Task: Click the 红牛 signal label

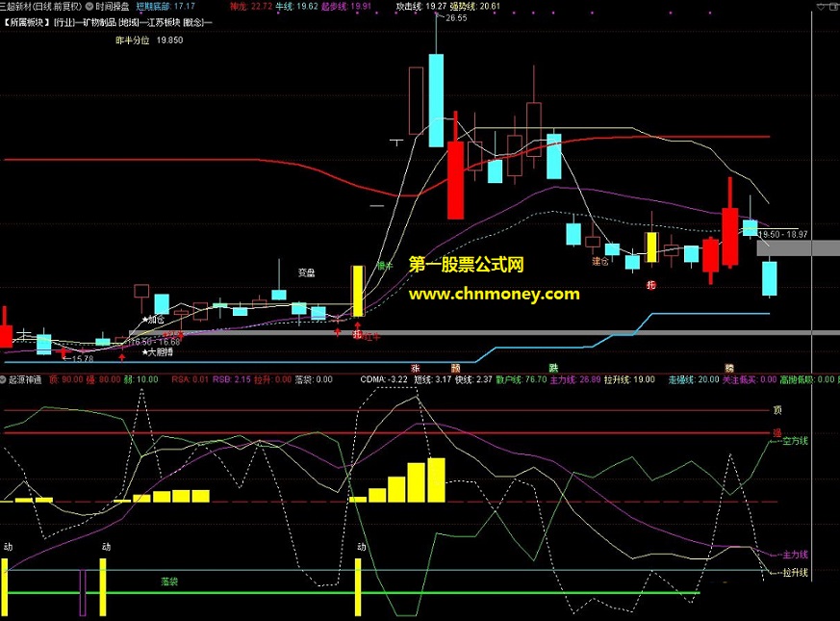Action: point(372,337)
